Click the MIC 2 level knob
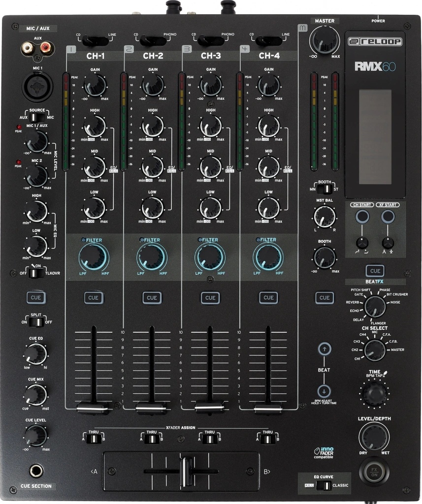The width and height of the screenshot is (422, 504). (36, 176)
